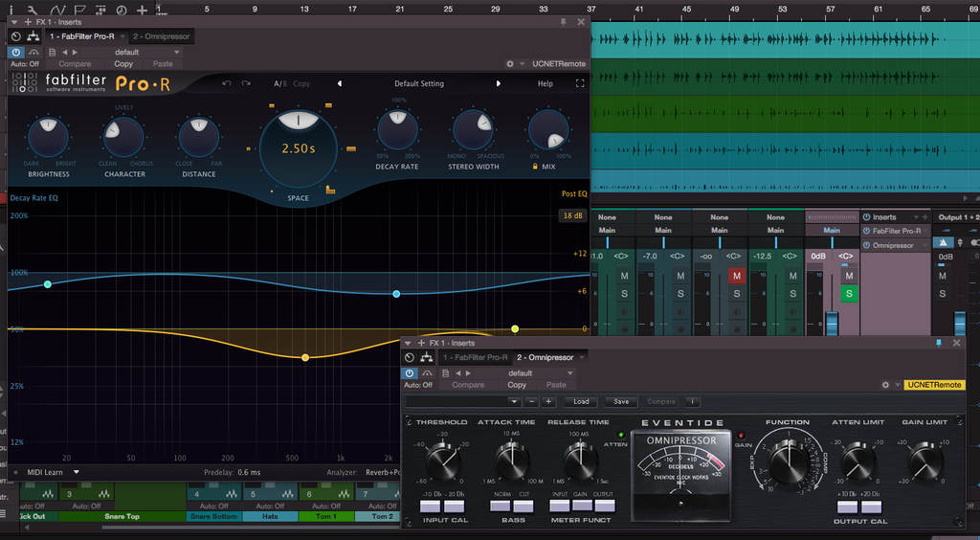The image size is (980, 540).
Task: Select the Snare Top track label
Action: pyautogui.click(x=122, y=516)
